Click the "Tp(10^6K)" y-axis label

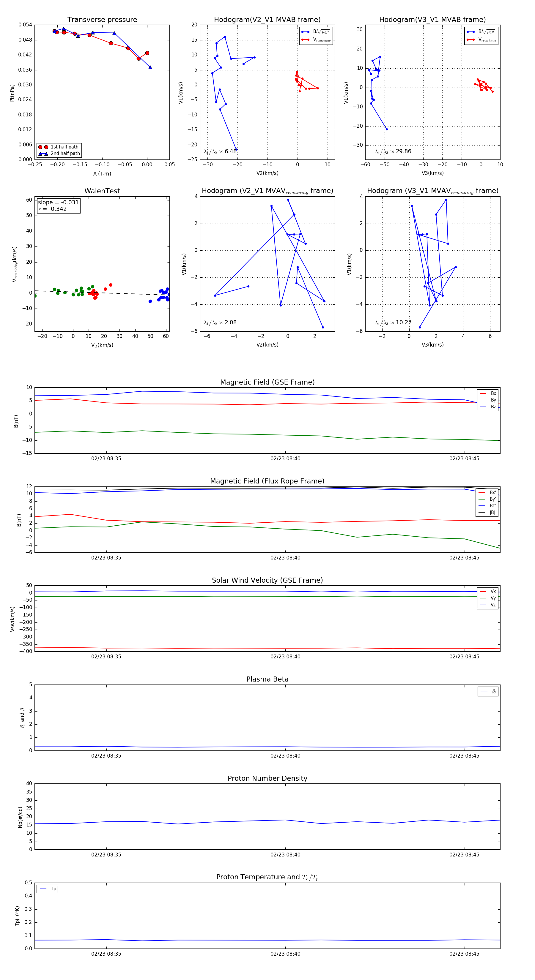pyautogui.click(x=17, y=916)
